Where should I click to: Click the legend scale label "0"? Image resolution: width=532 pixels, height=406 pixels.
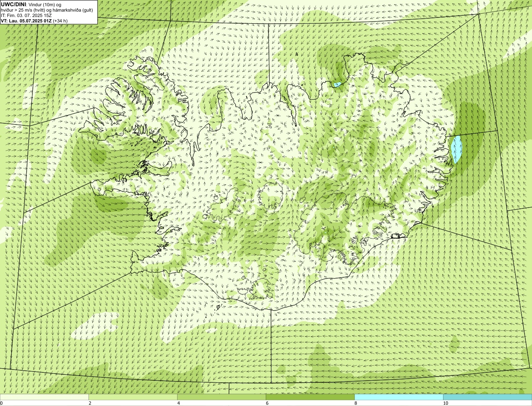point(1,403)
